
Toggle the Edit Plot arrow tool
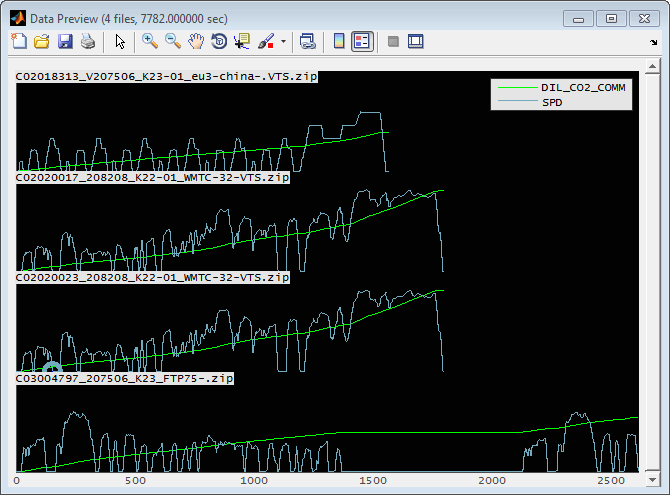point(120,41)
